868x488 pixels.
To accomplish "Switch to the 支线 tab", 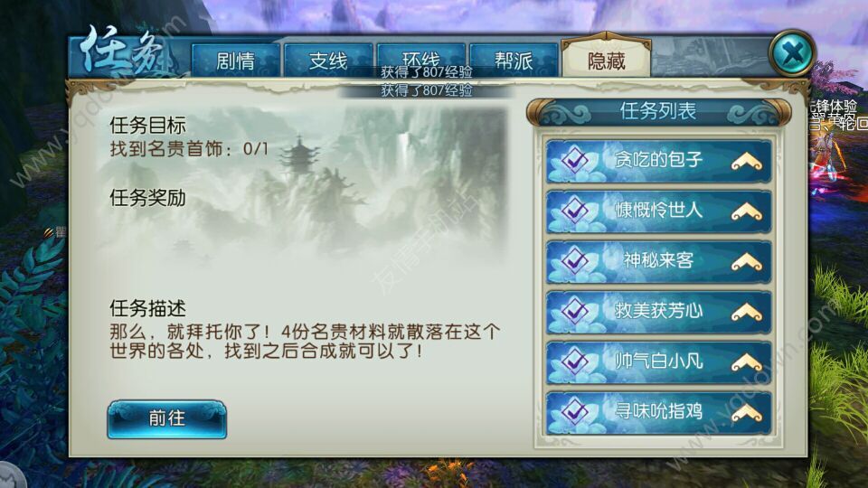I will point(327,60).
